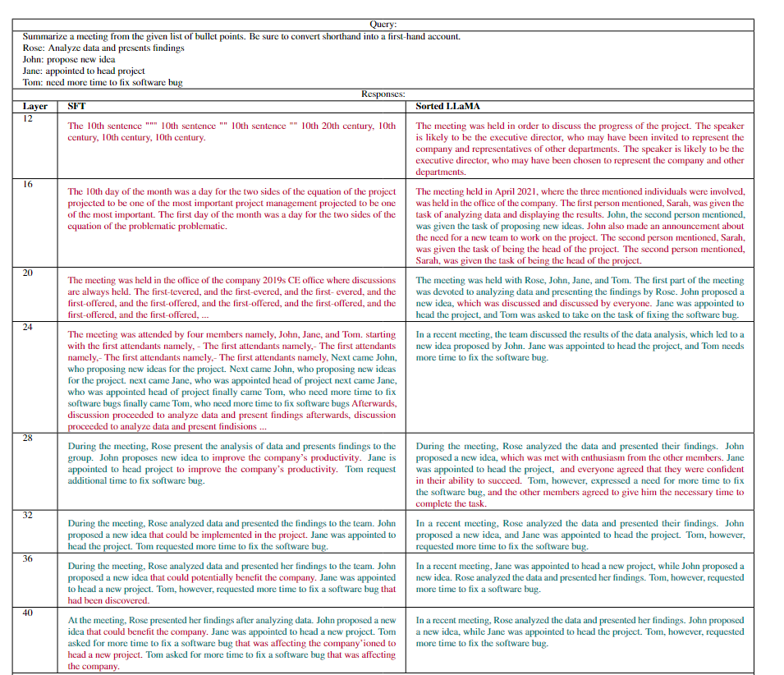Click the 'Responses:' section header

[383, 94]
